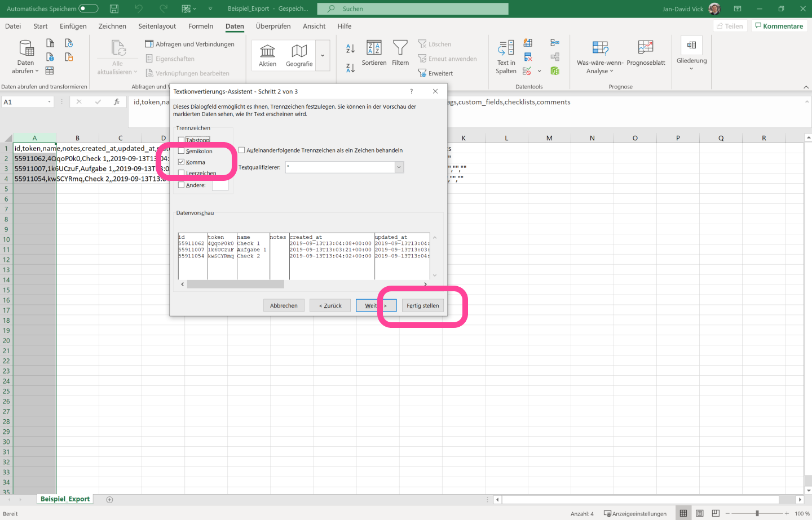812x520 pixels.
Task: Open the Textqualifizierer dropdown
Action: (399, 167)
